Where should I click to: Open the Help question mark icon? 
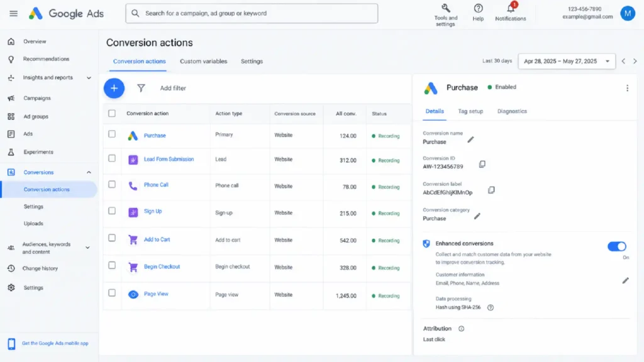[x=478, y=8]
